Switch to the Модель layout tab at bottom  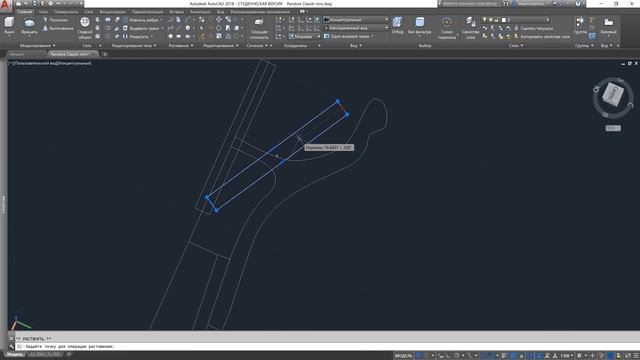tap(14, 354)
